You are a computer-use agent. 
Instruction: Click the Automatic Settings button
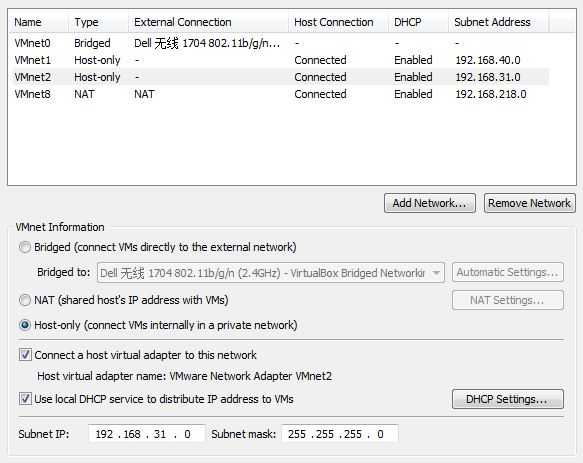coord(508,272)
